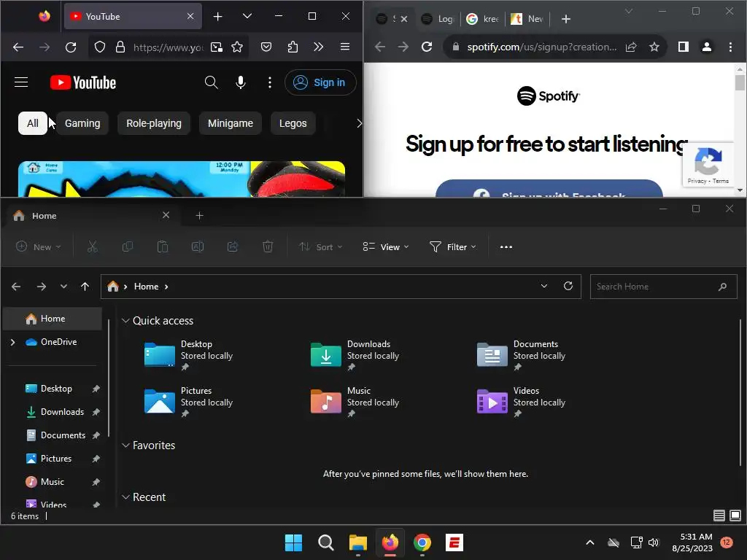
Task: Open File Explorer see more ellipsis
Action: click(506, 246)
